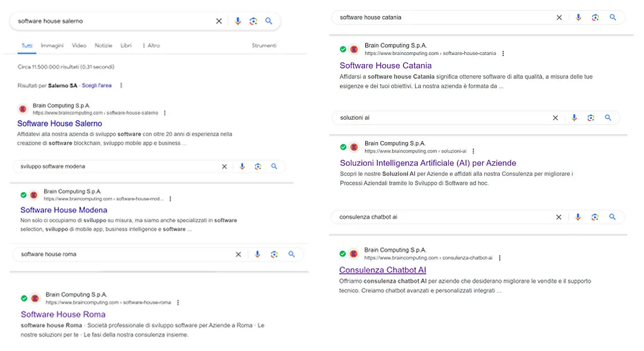The width and height of the screenshot is (644, 351).
Task: Select the 'Tutti' results tab
Action: (27, 46)
